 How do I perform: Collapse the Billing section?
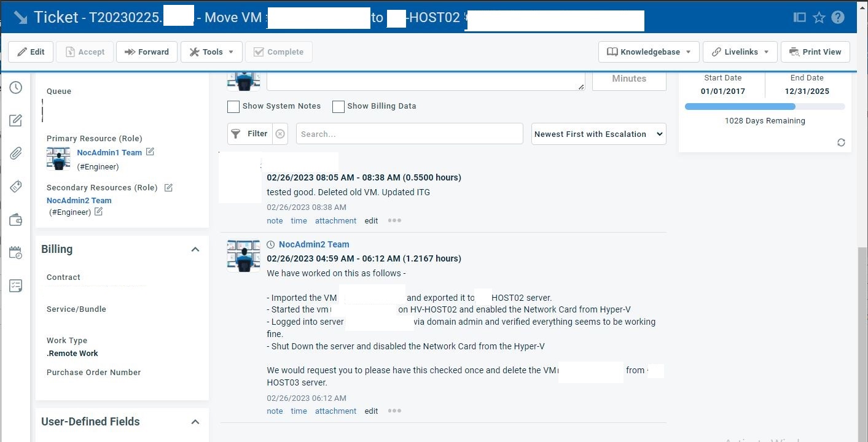coord(195,249)
